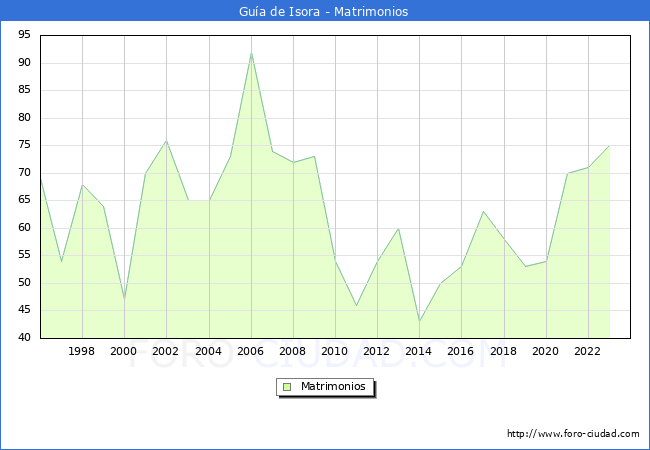Click the y-axis value 50

[24, 283]
